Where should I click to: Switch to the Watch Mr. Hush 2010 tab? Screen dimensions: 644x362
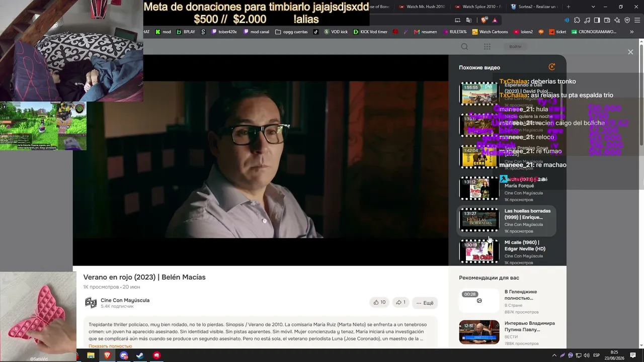(423, 7)
